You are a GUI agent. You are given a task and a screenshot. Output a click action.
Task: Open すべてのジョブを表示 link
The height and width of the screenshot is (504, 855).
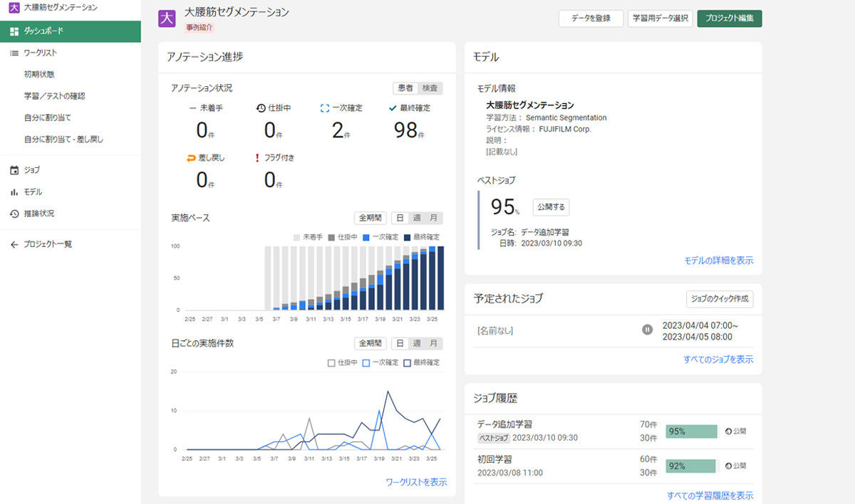coord(718,359)
